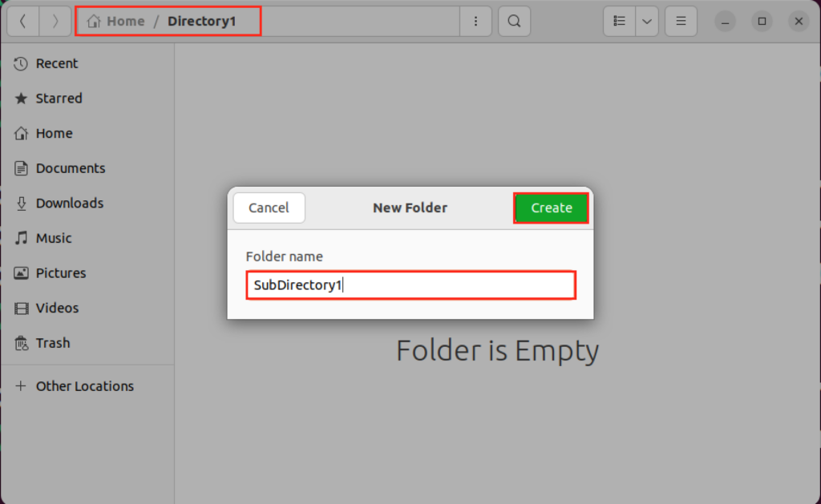This screenshot has height=504, width=821.
Task: Cancel the New Folder dialog
Action: pyautogui.click(x=269, y=208)
